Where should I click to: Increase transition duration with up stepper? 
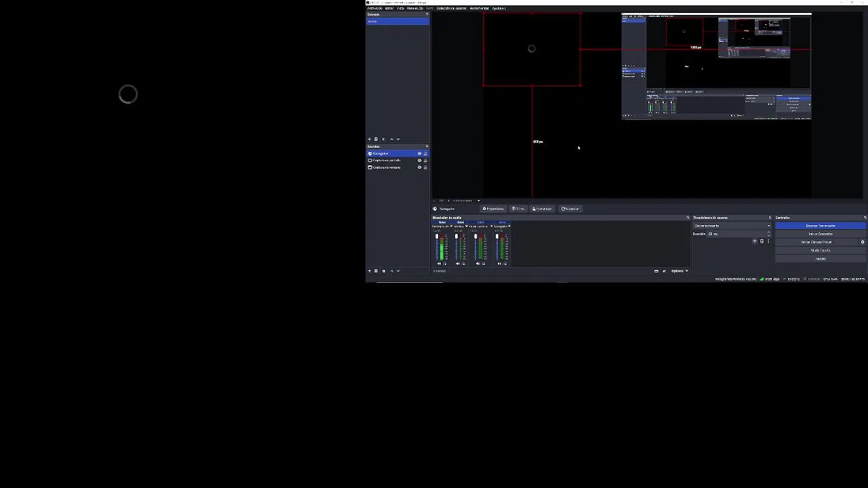pyautogui.click(x=768, y=232)
